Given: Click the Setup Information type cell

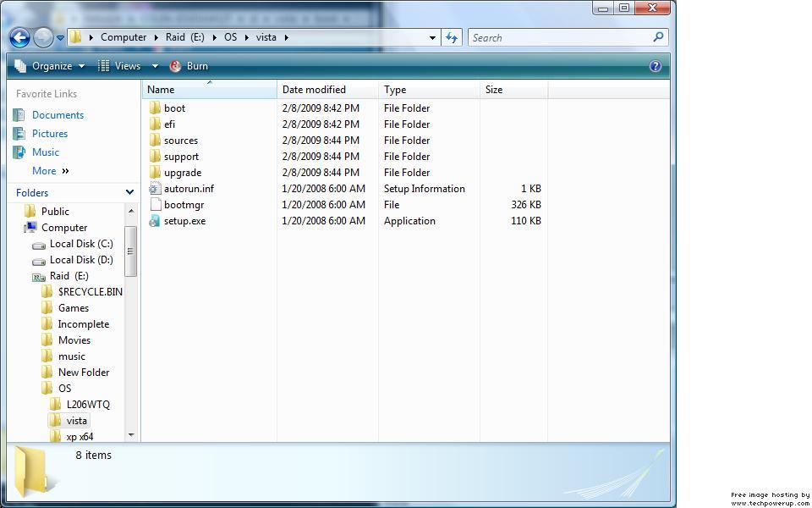Looking at the screenshot, I should click(x=424, y=189).
